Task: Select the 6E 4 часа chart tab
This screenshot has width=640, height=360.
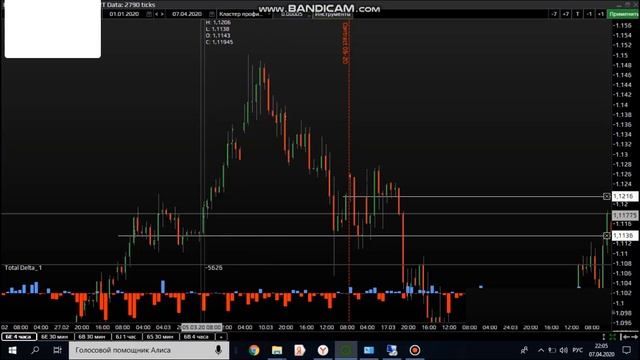Action: (19, 337)
